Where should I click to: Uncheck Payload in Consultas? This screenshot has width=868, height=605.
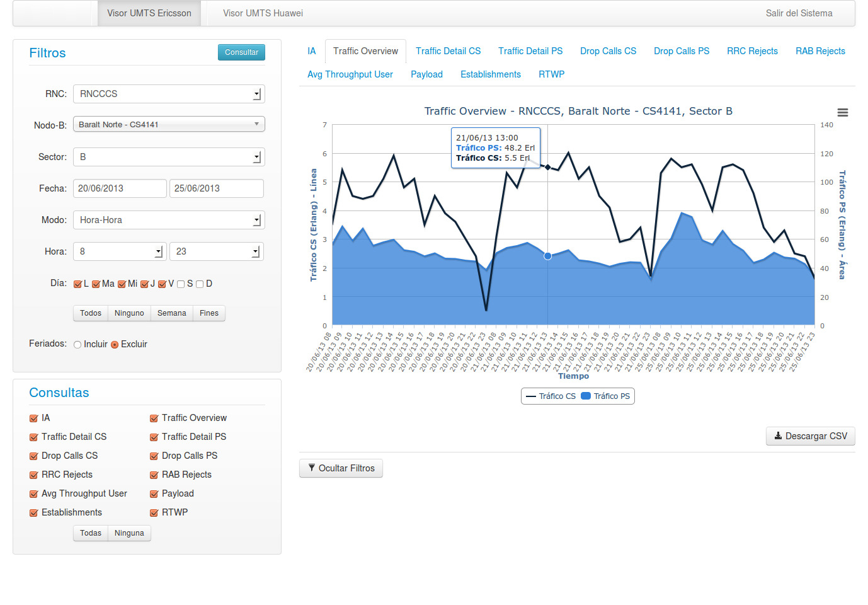154,494
